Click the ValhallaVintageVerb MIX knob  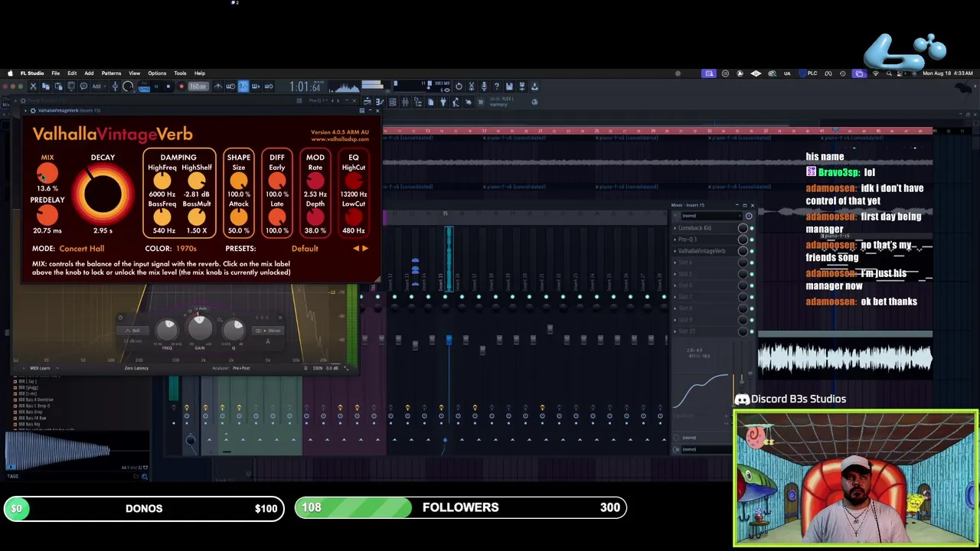(x=47, y=173)
